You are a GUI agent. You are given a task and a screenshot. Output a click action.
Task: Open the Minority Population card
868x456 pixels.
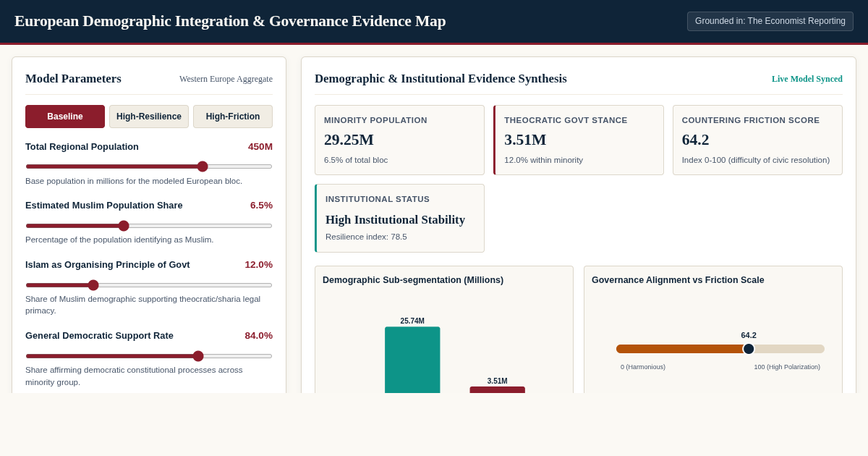[399, 140]
